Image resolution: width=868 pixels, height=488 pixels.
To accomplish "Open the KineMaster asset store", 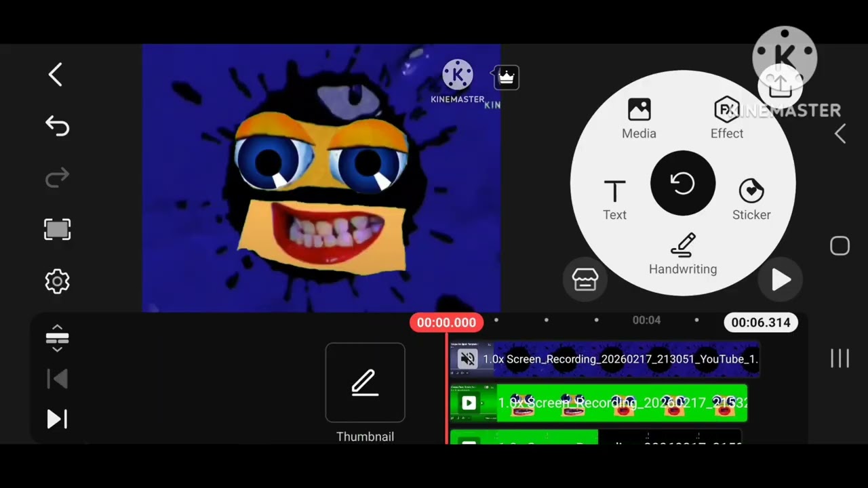I will (585, 279).
